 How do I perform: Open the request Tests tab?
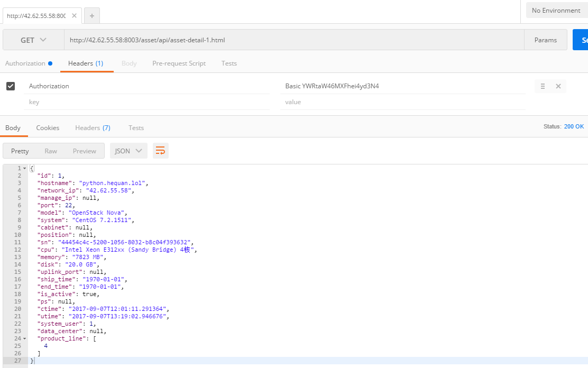tap(229, 63)
